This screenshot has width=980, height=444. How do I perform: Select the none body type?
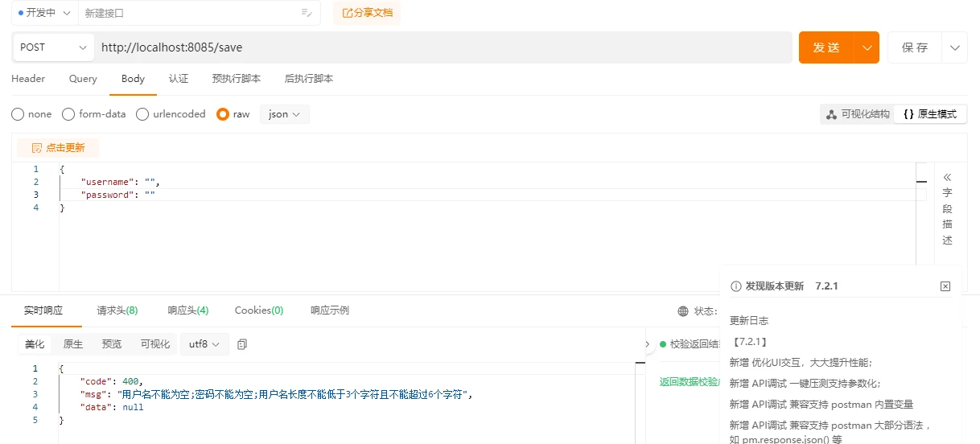pos(18,114)
